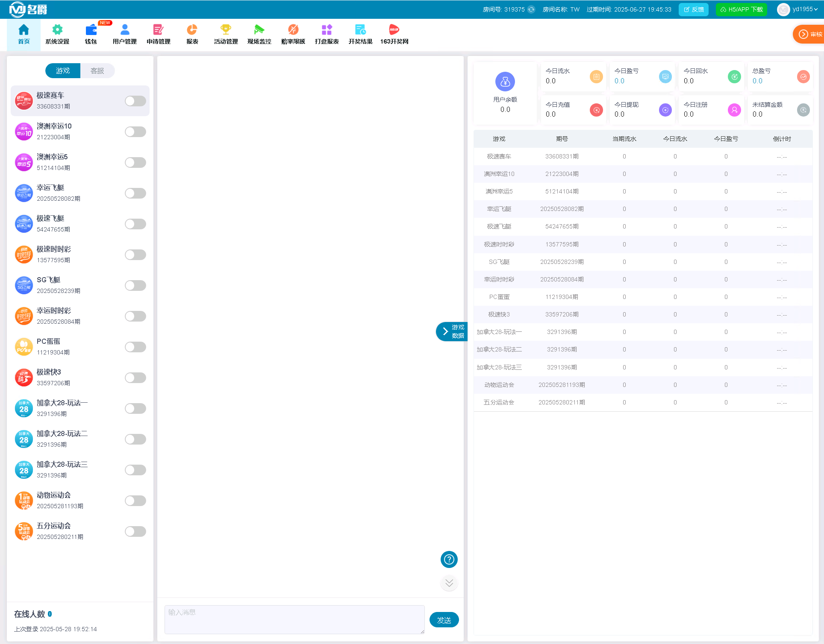Image resolution: width=824 pixels, height=644 pixels.
Task: Click the double-chevron scroll-down button
Action: pyautogui.click(x=449, y=583)
